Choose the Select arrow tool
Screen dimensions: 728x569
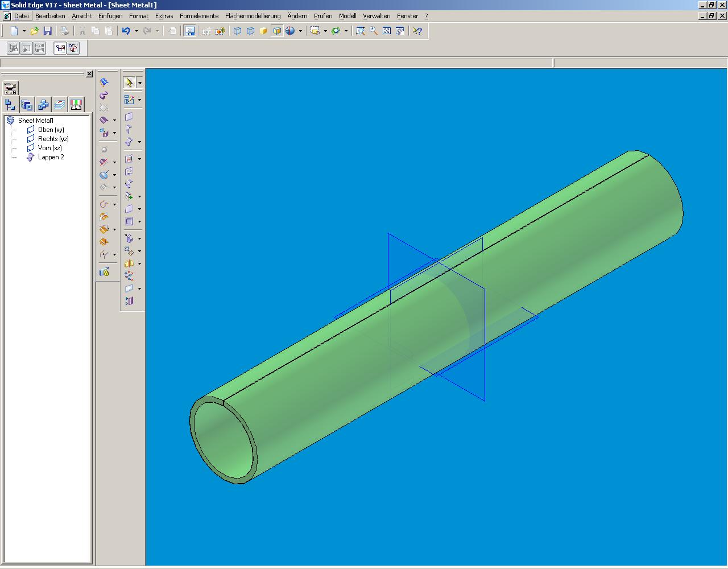click(x=129, y=83)
